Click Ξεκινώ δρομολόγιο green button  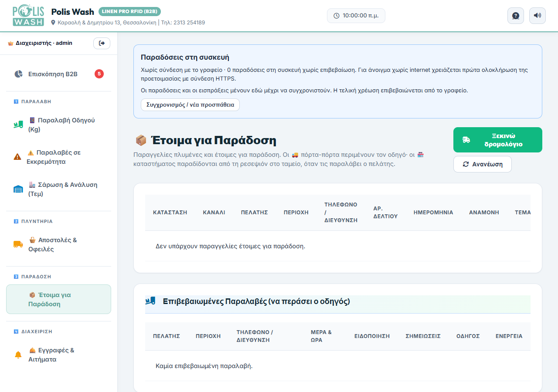pos(498,140)
